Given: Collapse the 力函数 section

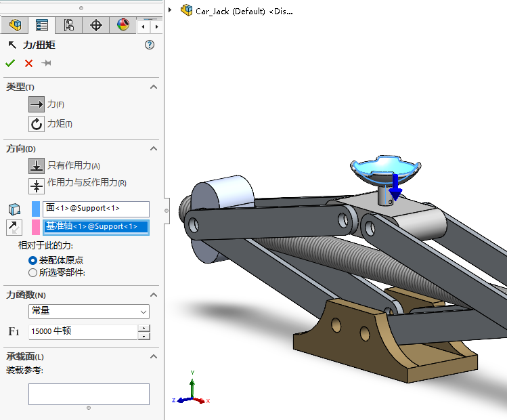Looking at the screenshot, I should pyautogui.click(x=154, y=295).
